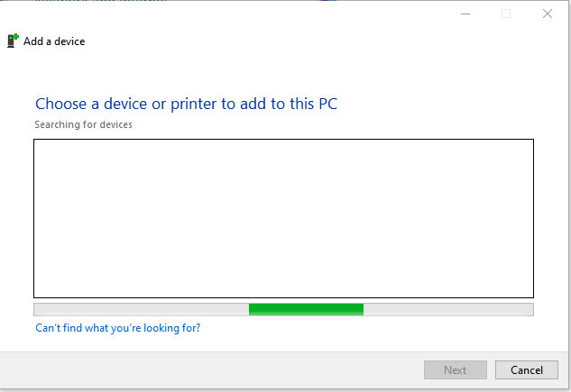Minimize the Add a device dialog

tap(465, 14)
